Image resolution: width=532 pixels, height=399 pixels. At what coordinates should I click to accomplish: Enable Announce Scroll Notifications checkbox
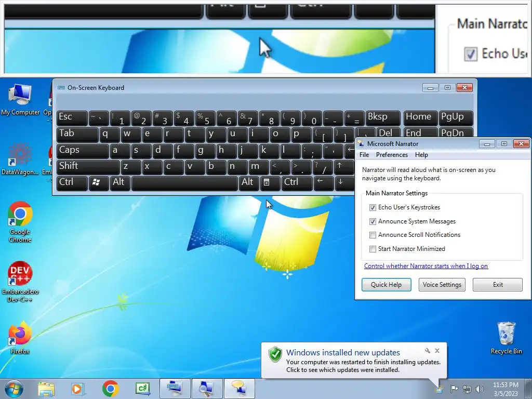click(x=373, y=235)
